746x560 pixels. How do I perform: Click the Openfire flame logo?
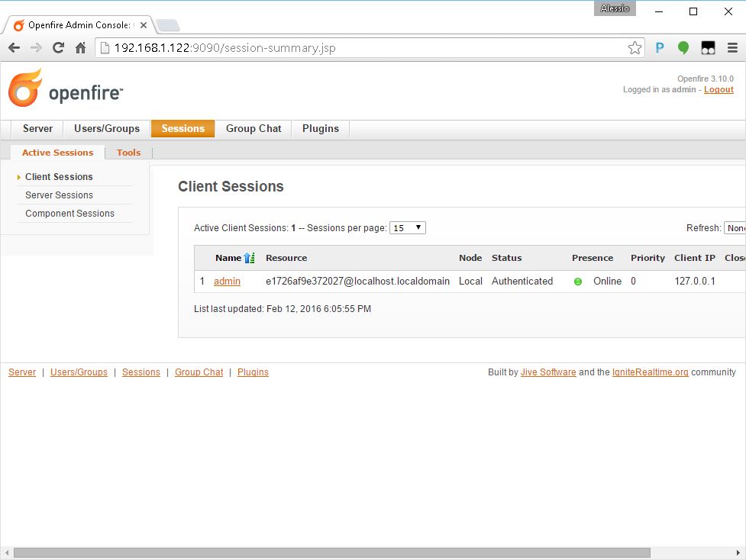(x=25, y=89)
